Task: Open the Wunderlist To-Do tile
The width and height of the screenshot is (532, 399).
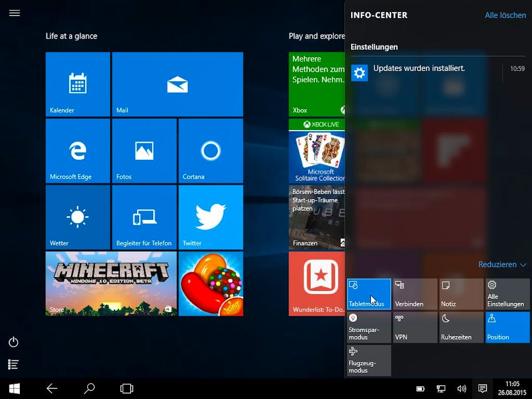Action: pos(316,283)
